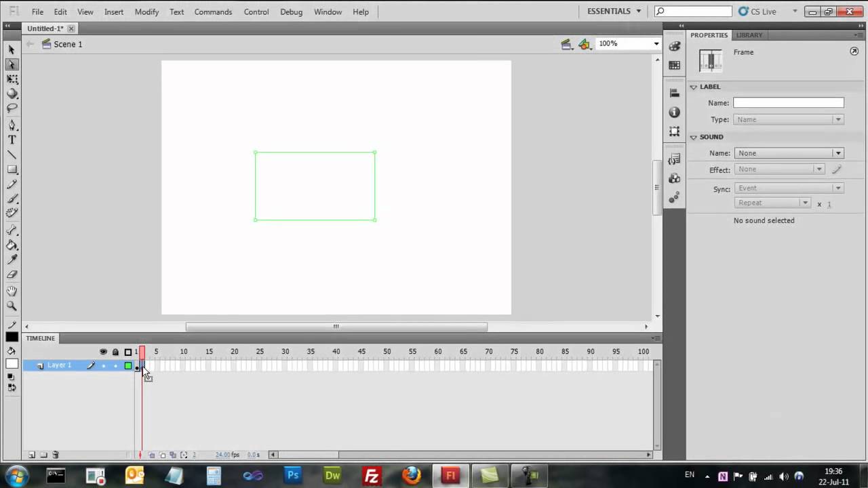Select the Eraser tool
The image size is (868, 488).
12,274
